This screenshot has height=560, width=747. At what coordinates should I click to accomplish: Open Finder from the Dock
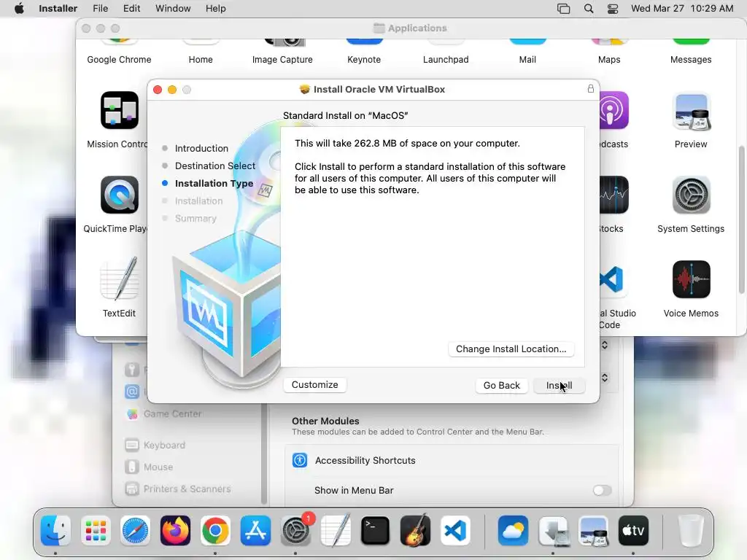pyautogui.click(x=55, y=531)
